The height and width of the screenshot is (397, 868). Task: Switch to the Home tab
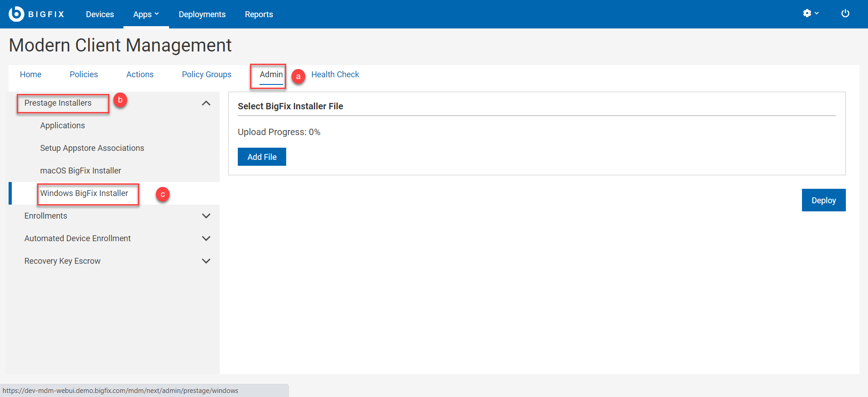[31, 75]
